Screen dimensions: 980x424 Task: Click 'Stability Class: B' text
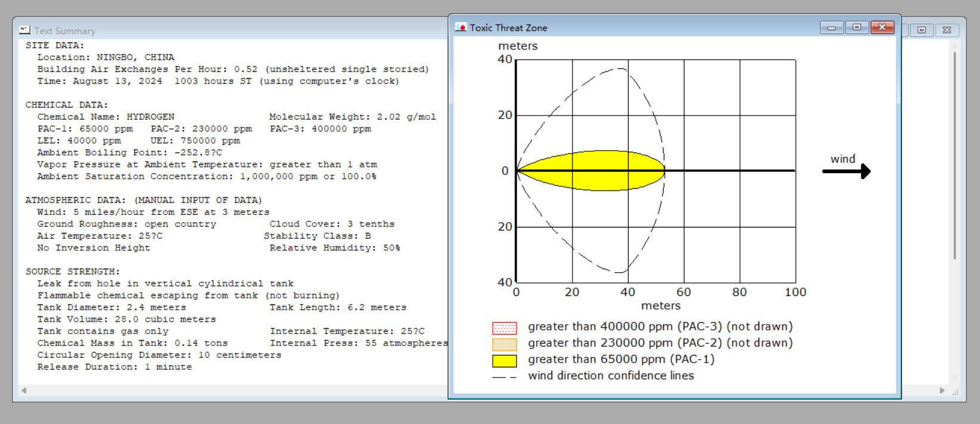tap(317, 236)
